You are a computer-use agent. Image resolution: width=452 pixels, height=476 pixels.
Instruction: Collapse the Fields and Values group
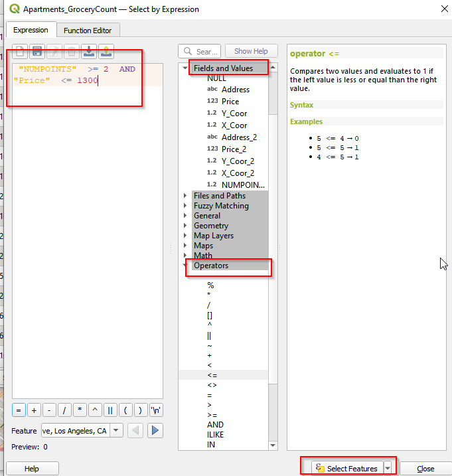[x=185, y=68]
